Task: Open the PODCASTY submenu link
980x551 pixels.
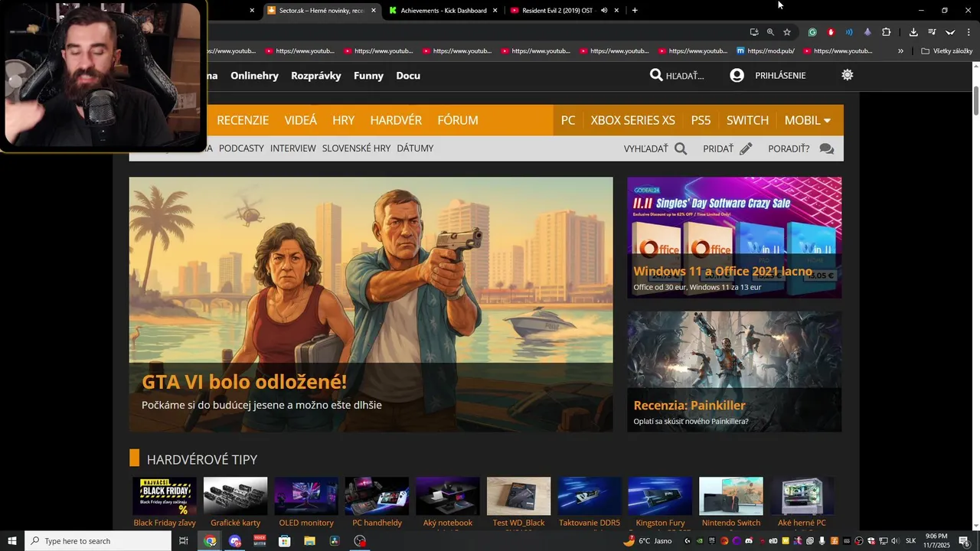Action: pos(241,148)
